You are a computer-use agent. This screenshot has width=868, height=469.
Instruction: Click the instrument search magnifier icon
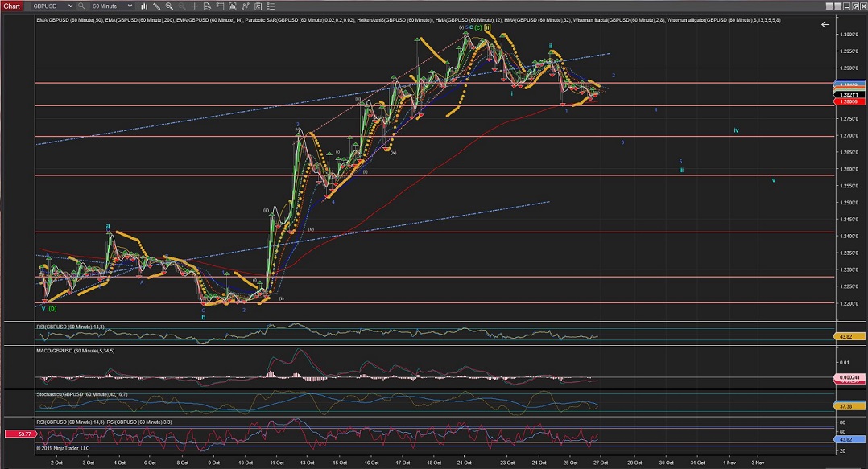[82, 6]
